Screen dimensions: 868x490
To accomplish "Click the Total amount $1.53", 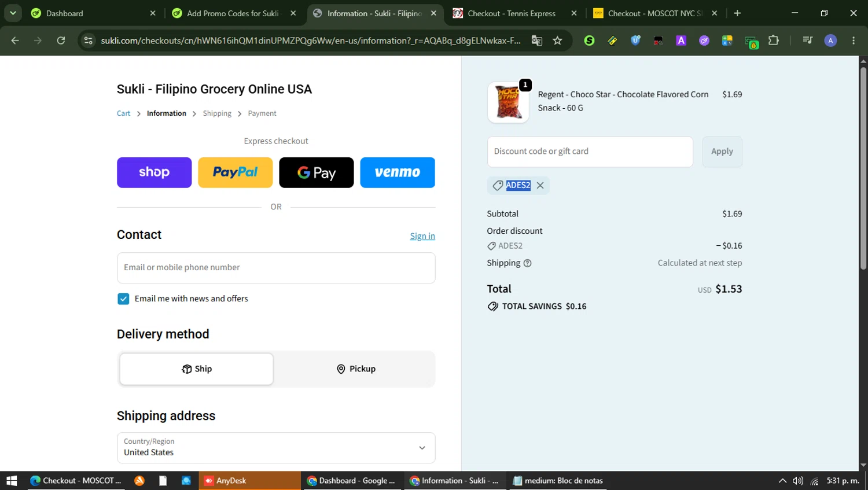I will tap(729, 289).
